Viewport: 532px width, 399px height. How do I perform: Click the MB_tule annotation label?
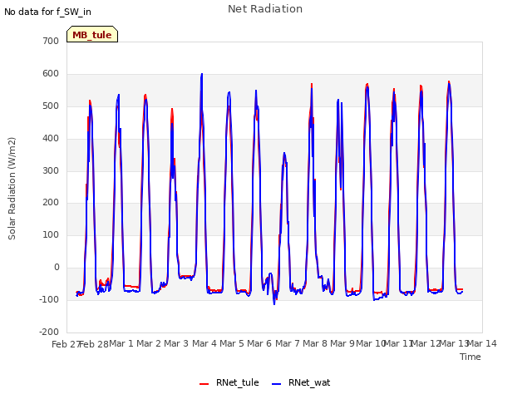point(92,34)
